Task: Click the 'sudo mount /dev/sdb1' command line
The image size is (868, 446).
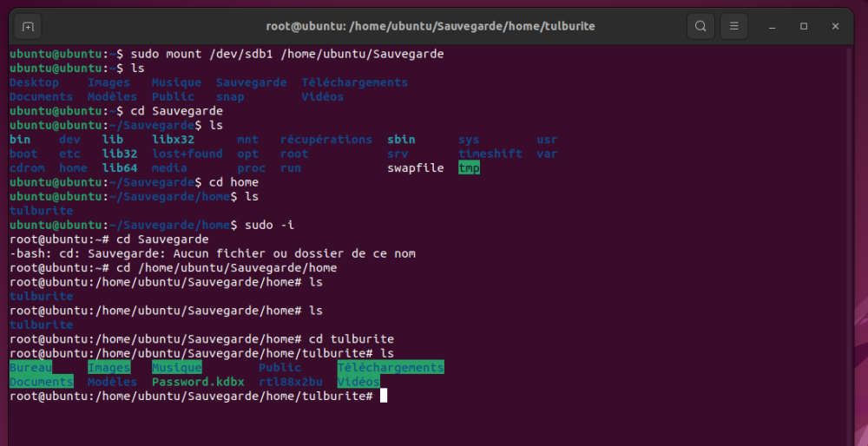Action: (x=227, y=54)
